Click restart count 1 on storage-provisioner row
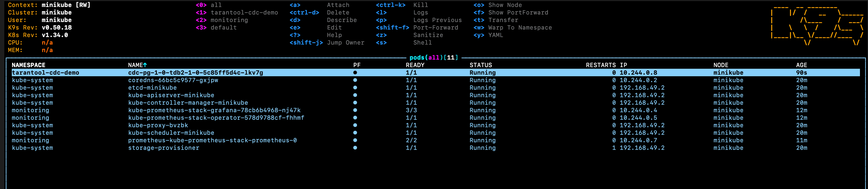 click(614, 148)
